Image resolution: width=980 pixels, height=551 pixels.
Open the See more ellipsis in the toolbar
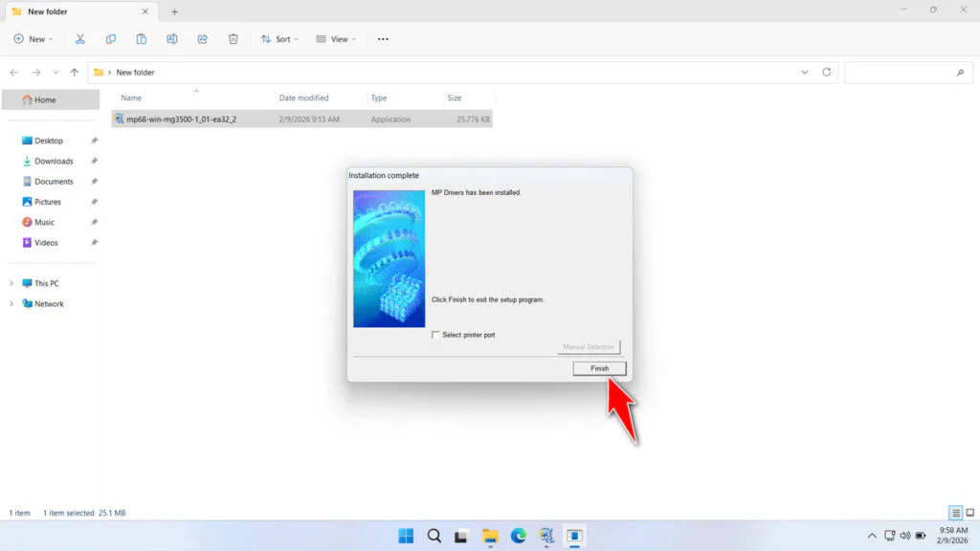point(382,38)
